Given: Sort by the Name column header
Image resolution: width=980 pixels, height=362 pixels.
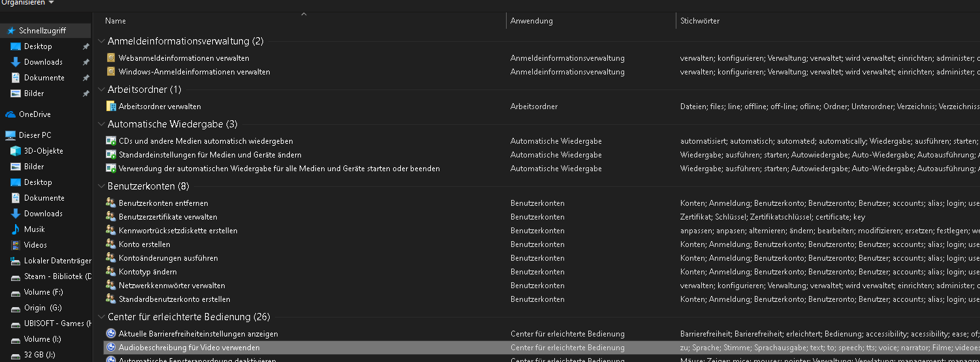Looking at the screenshot, I should tap(116, 21).
